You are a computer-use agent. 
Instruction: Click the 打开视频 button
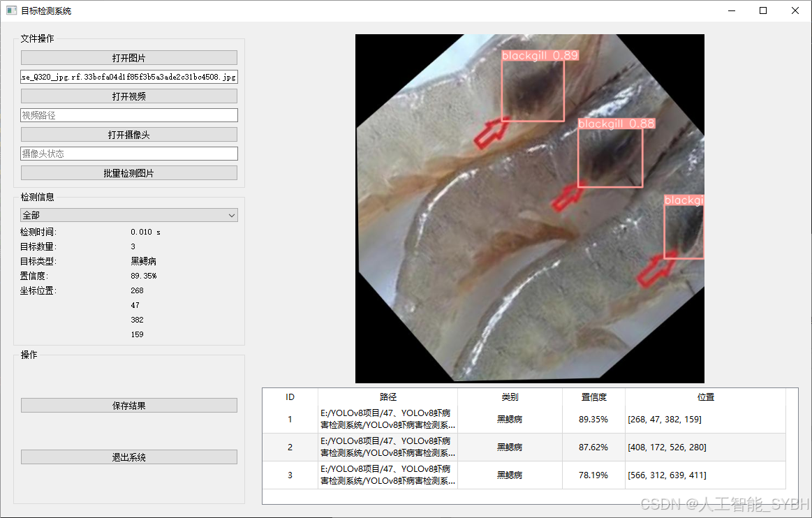pyautogui.click(x=129, y=96)
